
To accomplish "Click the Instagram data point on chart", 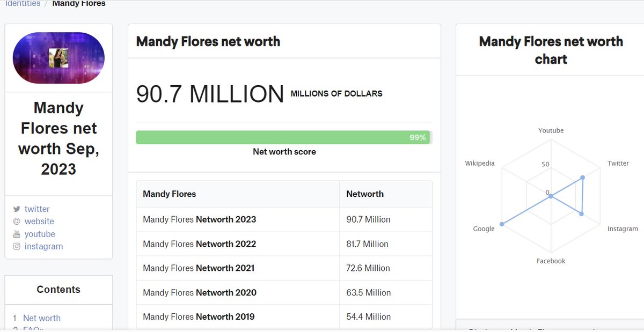I will point(581,214).
